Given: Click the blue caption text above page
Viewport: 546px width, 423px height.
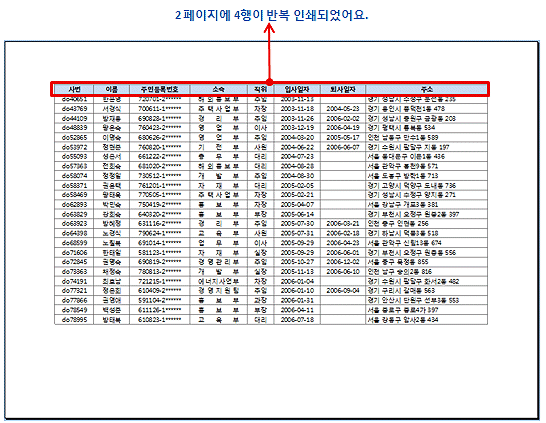Looking at the screenshot, I should tap(271, 15).
